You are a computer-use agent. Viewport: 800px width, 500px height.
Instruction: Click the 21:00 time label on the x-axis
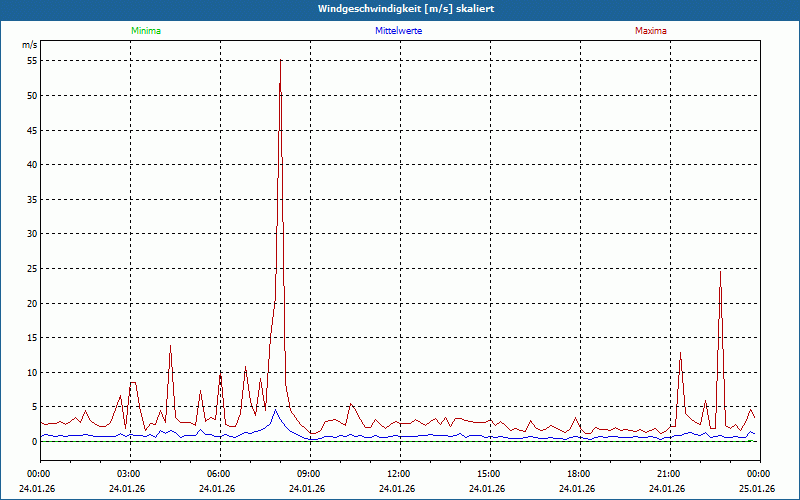pyautogui.click(x=670, y=474)
